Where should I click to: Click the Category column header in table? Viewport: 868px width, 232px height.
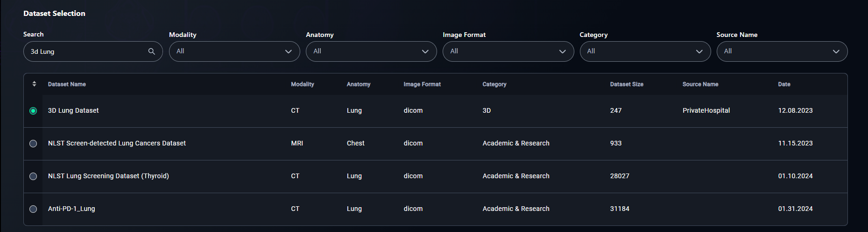point(494,84)
